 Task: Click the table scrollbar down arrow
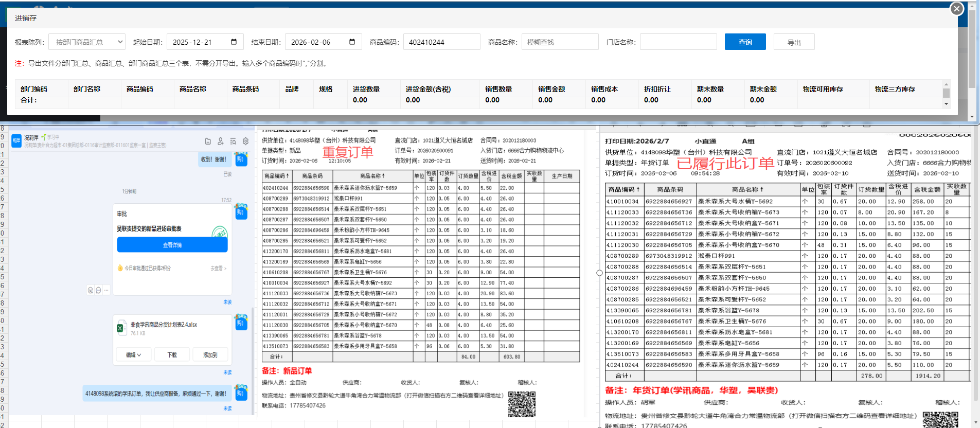tap(946, 104)
